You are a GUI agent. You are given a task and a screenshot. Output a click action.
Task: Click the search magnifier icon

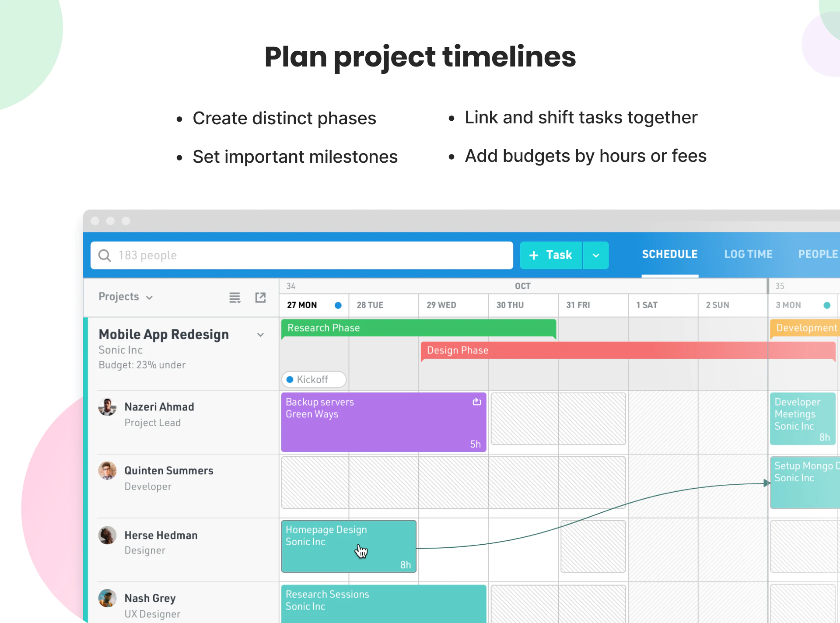point(105,255)
